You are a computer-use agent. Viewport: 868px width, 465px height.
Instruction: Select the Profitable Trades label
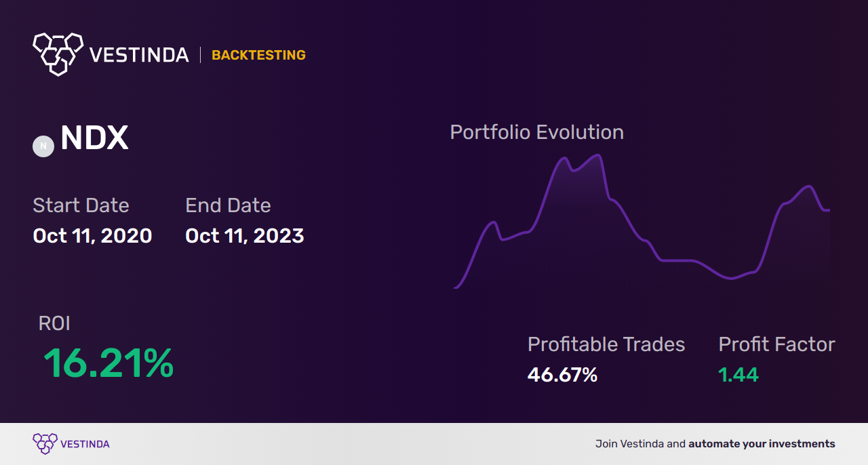point(606,344)
